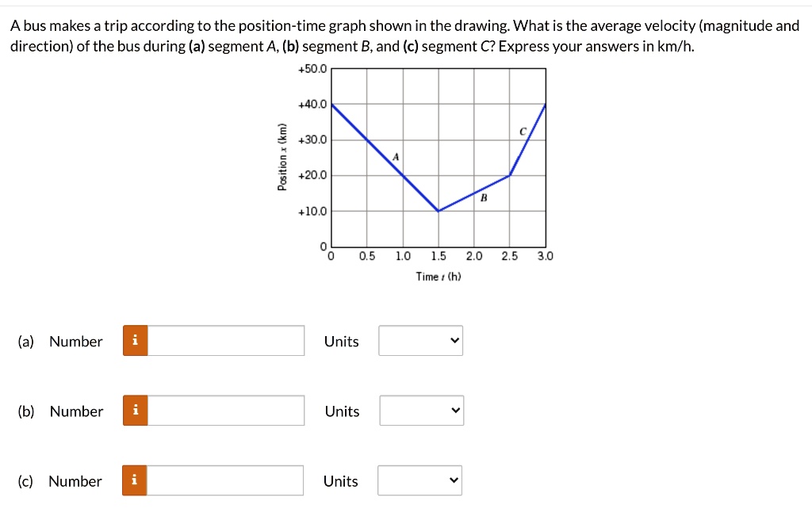Open the Units dropdown for part (a)
Image resolution: width=812 pixels, height=520 pixels.
420,340
